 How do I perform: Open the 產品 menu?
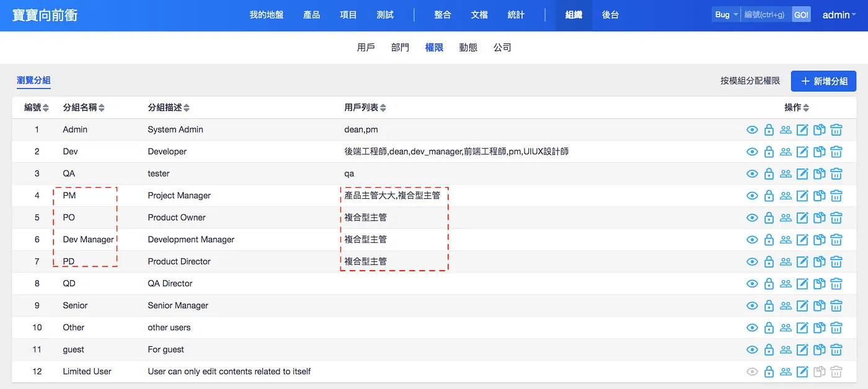tap(312, 15)
